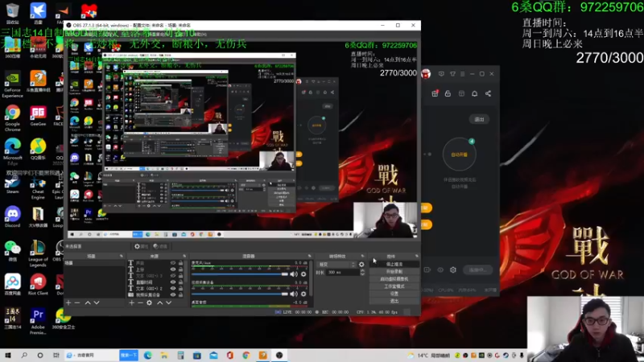The image size is (644, 362).
Task: Toggle visibility of fifth text source row
Action: tap(173, 289)
